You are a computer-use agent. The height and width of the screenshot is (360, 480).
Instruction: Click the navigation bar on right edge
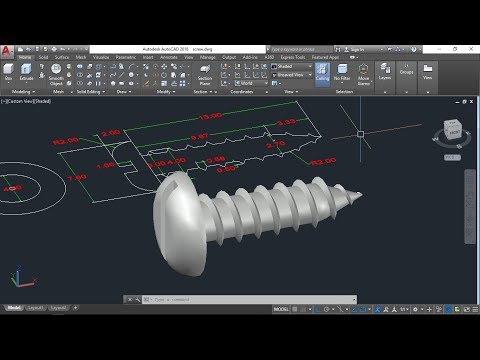470,207
